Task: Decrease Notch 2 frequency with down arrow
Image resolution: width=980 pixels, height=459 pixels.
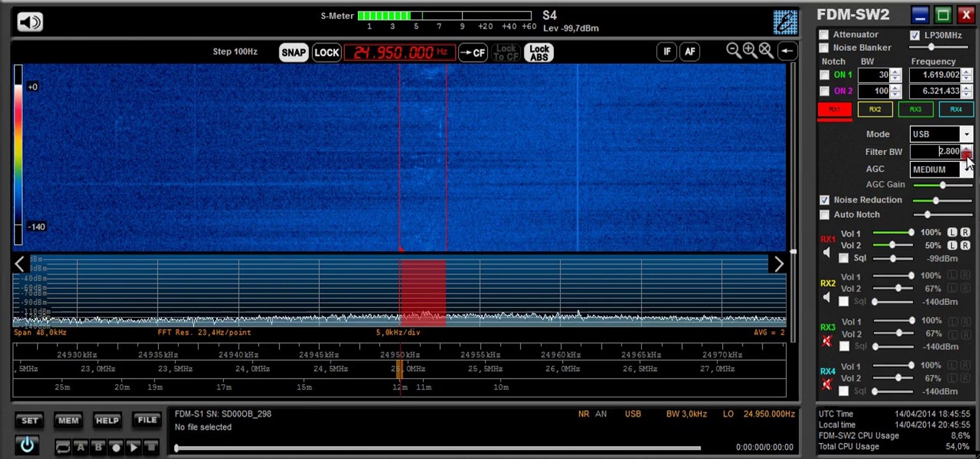Action: [x=967, y=94]
